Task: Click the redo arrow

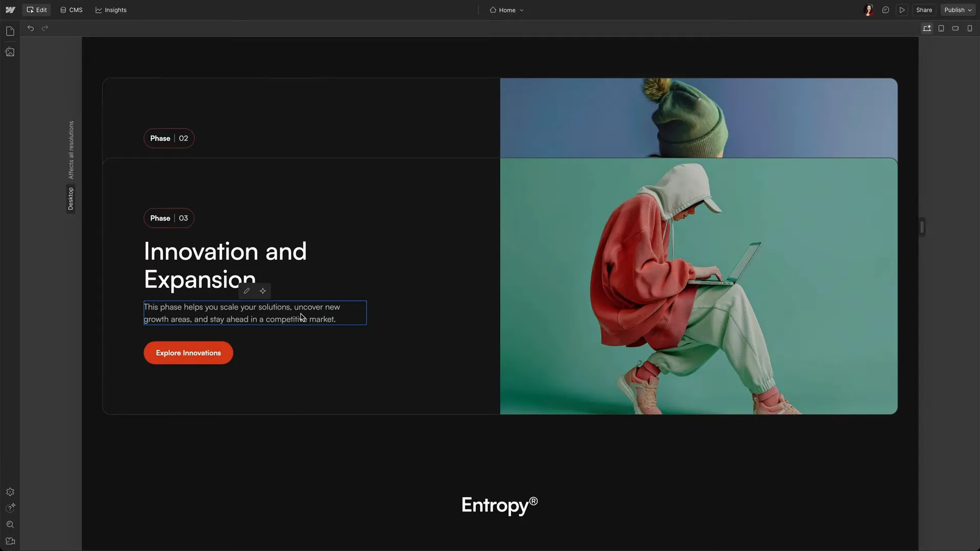Action: pos(45,28)
